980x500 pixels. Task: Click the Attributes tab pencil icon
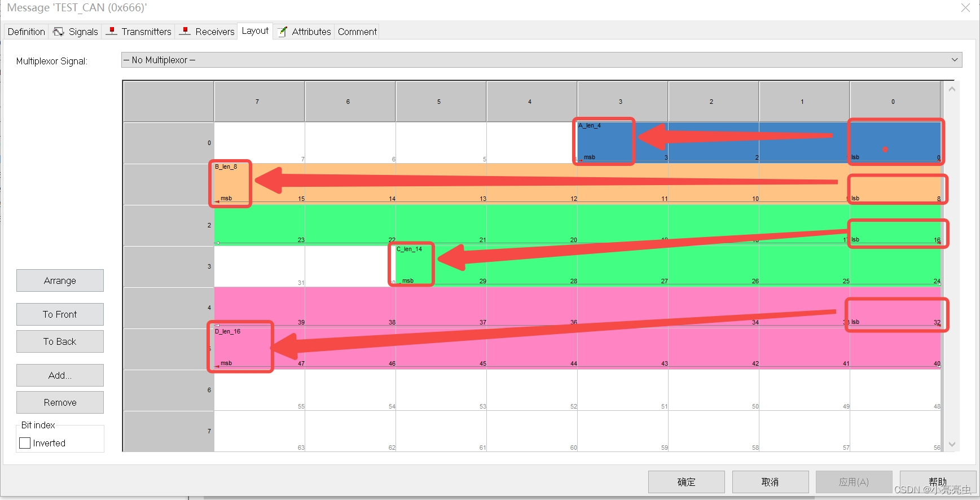tap(282, 32)
